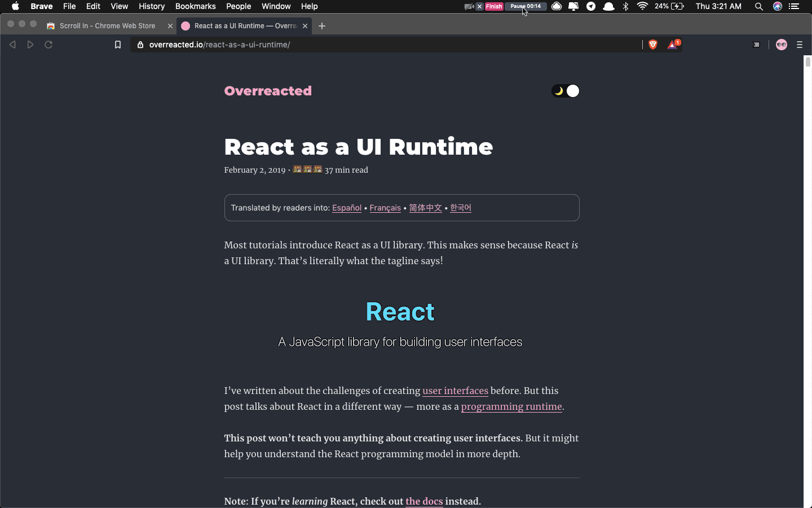This screenshot has height=508, width=812.
Task: Switch to Scrroll In Chrome Web Store tab
Action: (108, 26)
